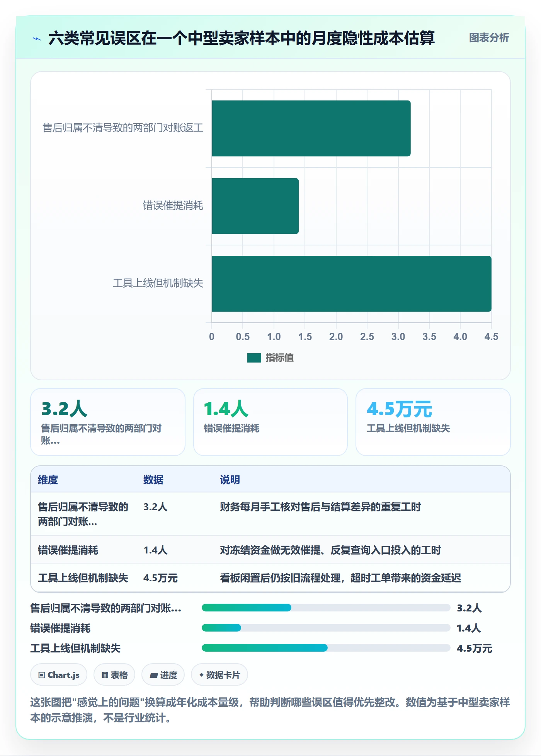Click the 图表分析 label in header

point(489,38)
